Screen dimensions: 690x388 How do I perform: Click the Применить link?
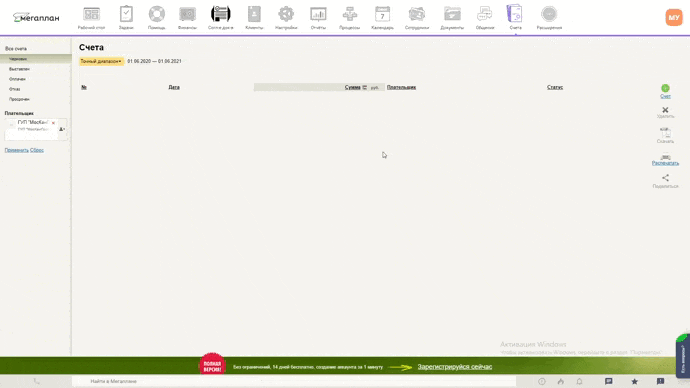(17, 150)
